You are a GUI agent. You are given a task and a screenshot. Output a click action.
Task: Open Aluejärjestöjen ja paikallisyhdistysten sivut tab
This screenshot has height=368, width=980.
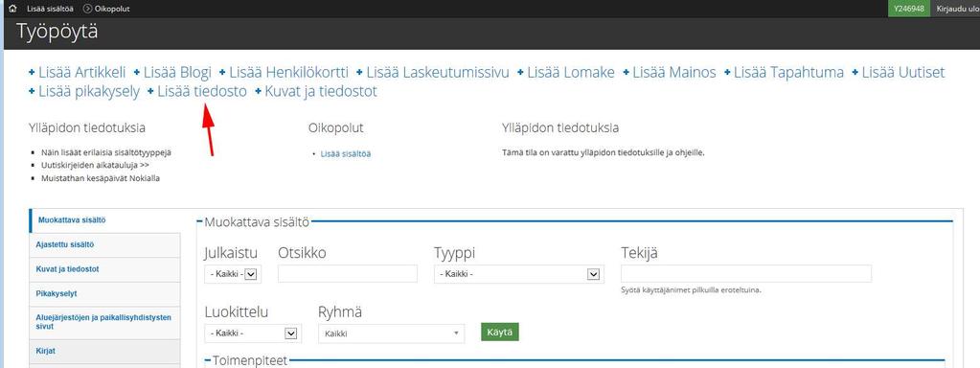pos(105,322)
